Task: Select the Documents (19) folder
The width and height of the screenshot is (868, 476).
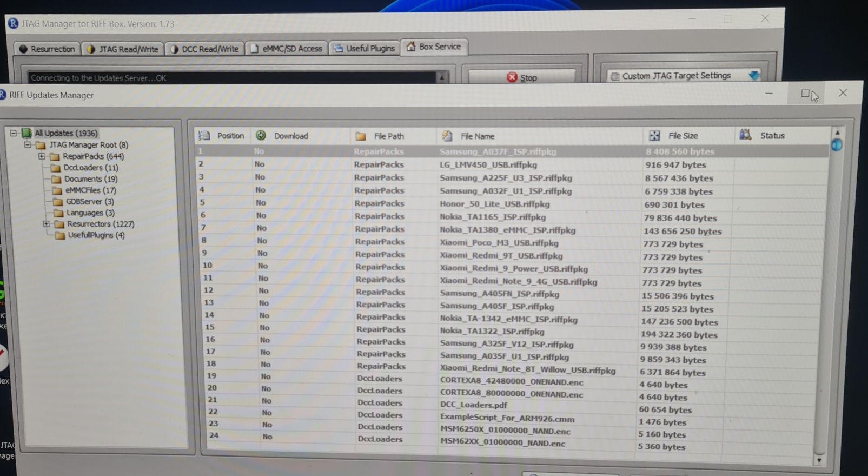Action: coord(91,179)
